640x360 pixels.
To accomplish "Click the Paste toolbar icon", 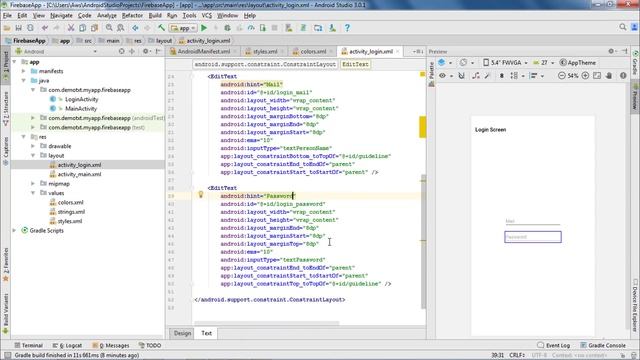I will point(94,28).
